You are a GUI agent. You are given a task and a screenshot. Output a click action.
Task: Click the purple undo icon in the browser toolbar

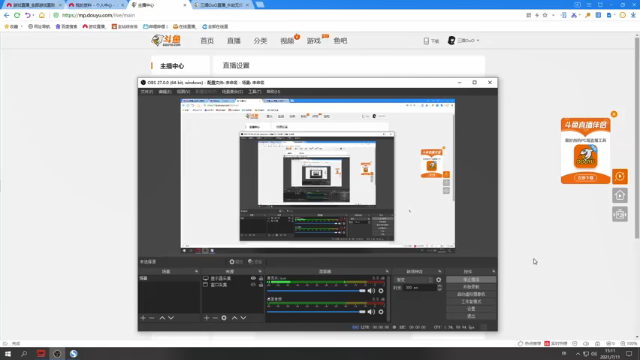[27, 15]
